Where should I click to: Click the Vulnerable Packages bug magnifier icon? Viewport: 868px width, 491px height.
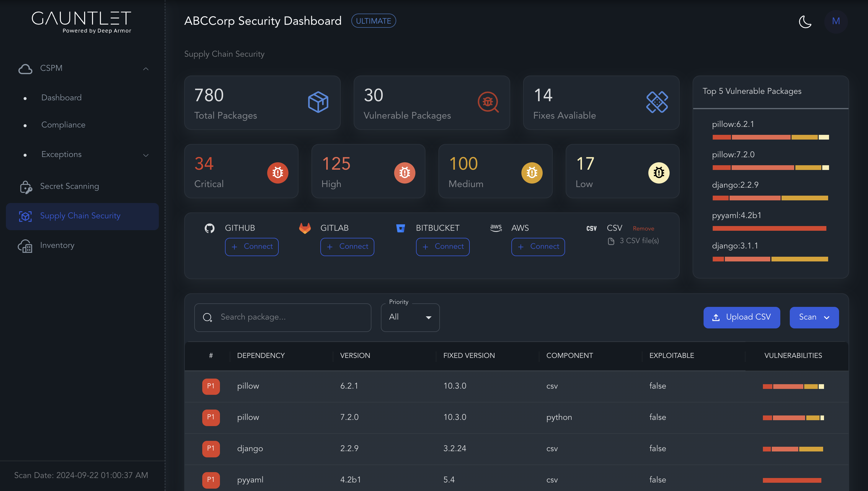pyautogui.click(x=488, y=102)
